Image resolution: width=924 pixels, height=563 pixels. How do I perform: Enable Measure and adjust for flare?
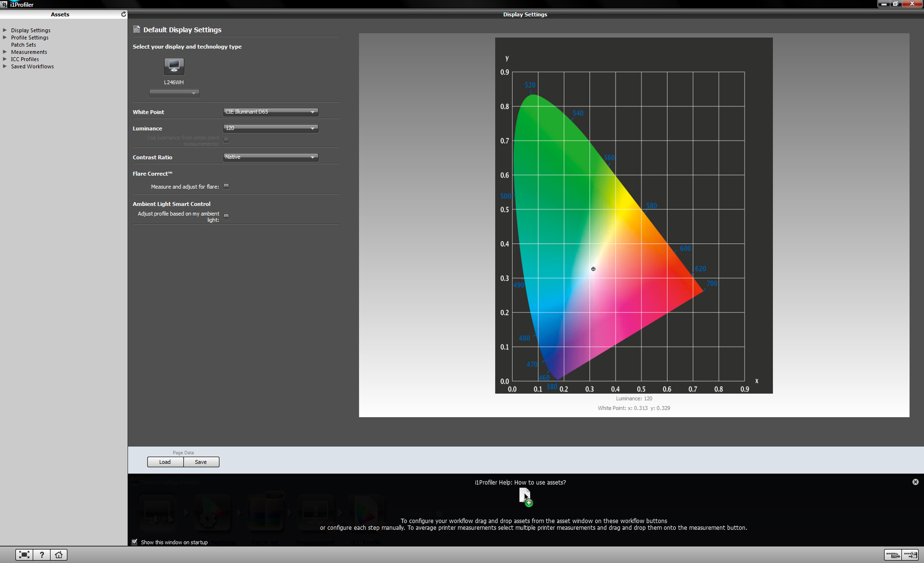[226, 186]
